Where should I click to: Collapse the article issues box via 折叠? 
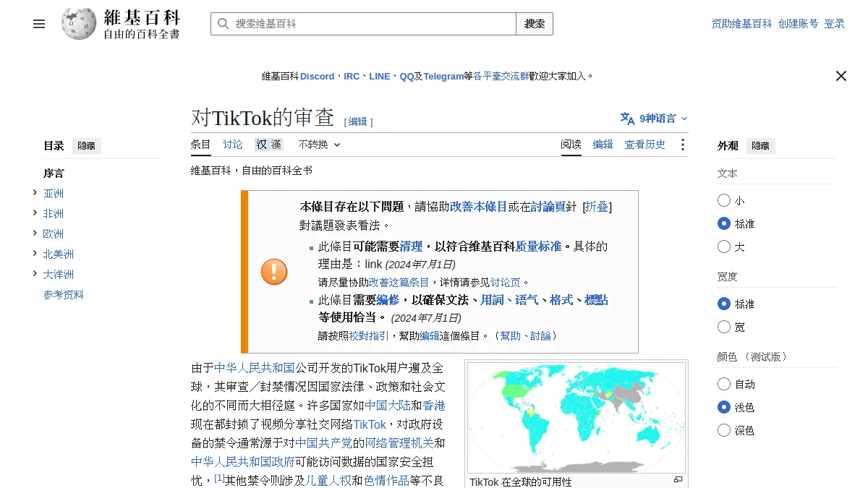597,207
